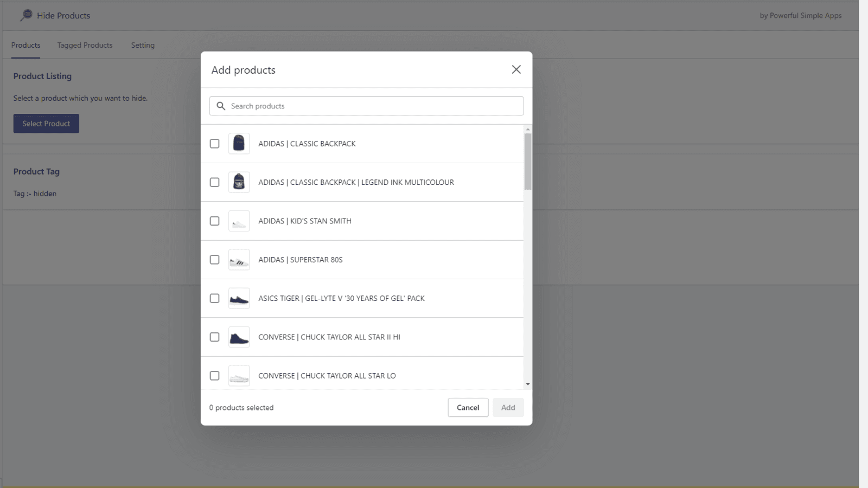868x488 pixels.
Task: Click the search magnifier icon
Action: point(220,106)
